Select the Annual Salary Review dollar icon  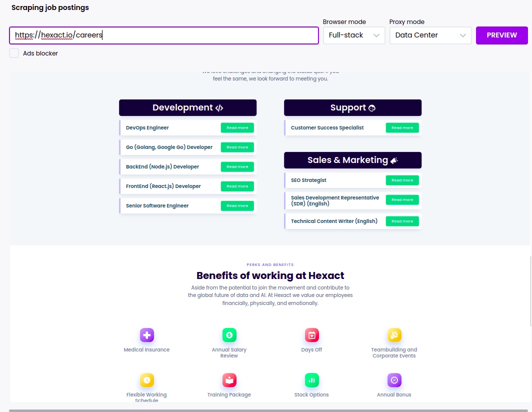(x=229, y=335)
